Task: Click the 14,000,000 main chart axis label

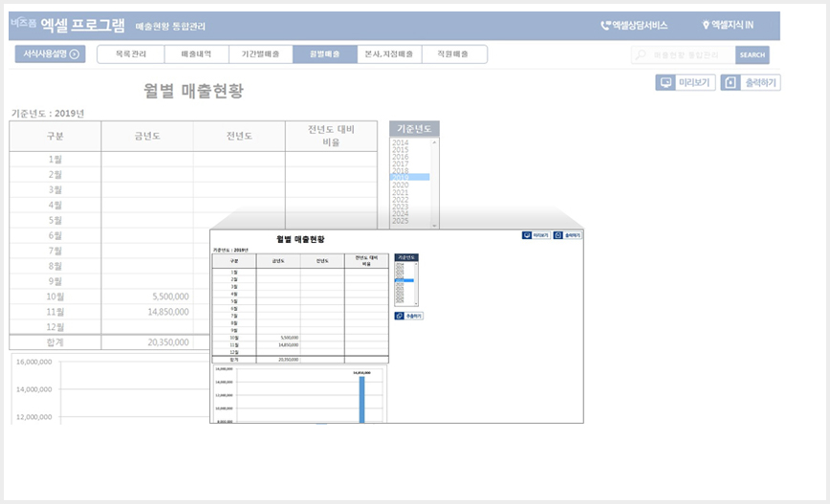Action: [33, 389]
